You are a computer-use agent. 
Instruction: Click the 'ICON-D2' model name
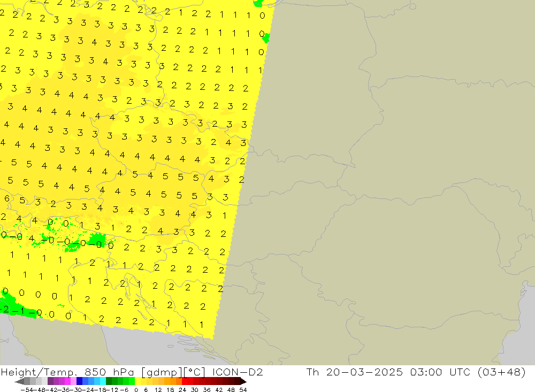point(238,372)
